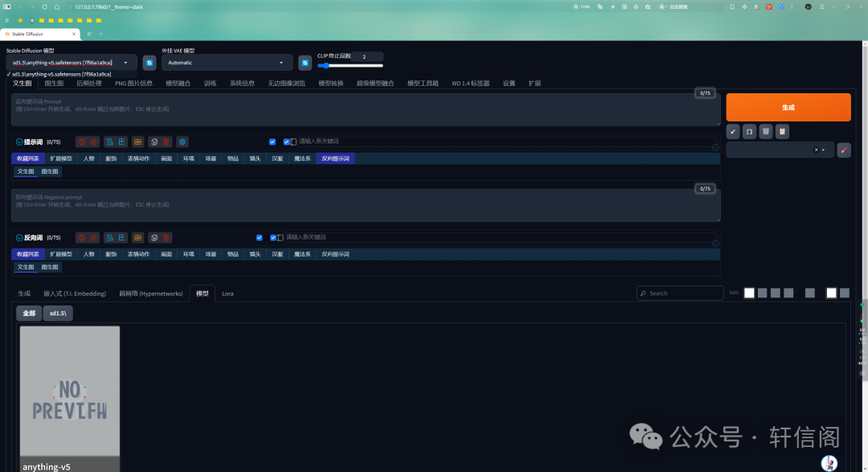Screen dimensions: 868x472
Task: Click the orange 生成 button
Action: click(788, 107)
